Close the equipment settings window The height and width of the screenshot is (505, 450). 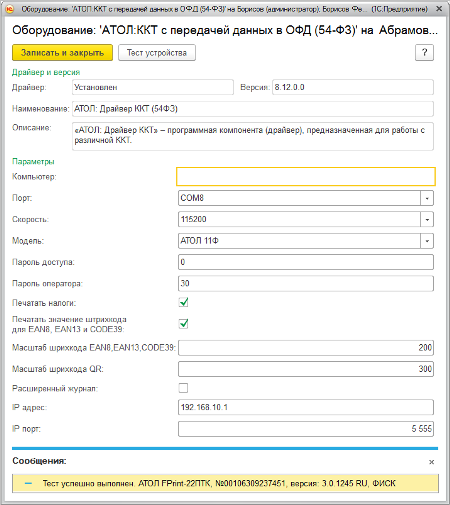pyautogui.click(x=439, y=9)
